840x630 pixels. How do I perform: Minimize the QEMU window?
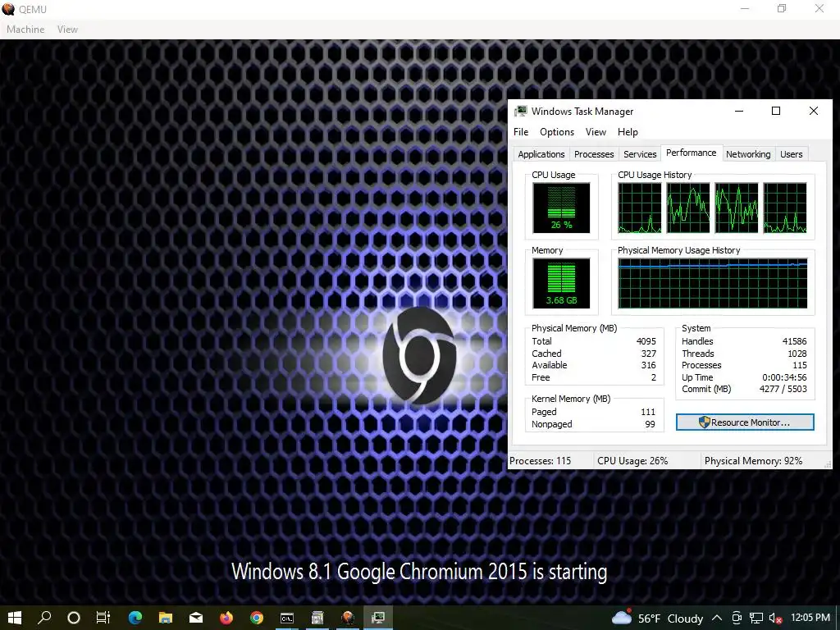(745, 8)
